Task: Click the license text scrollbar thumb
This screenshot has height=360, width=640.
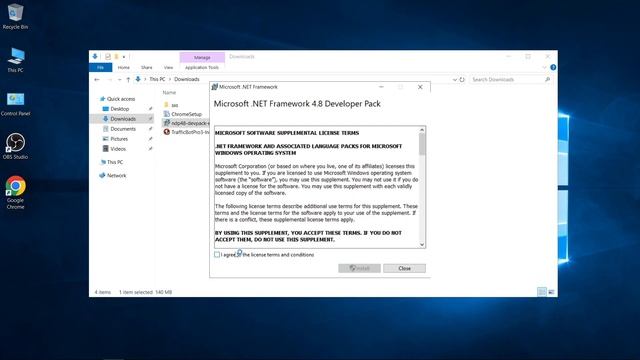Action: coord(422,144)
